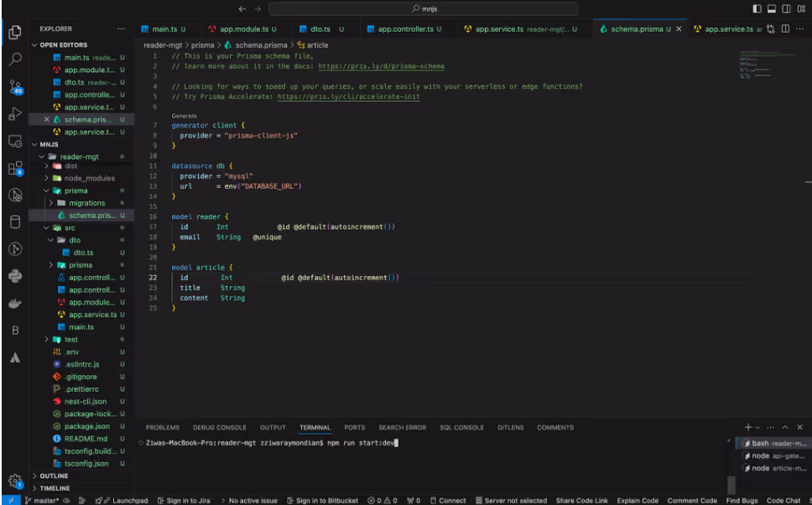Open editor more actions menu
812x505 pixels.
(800, 29)
